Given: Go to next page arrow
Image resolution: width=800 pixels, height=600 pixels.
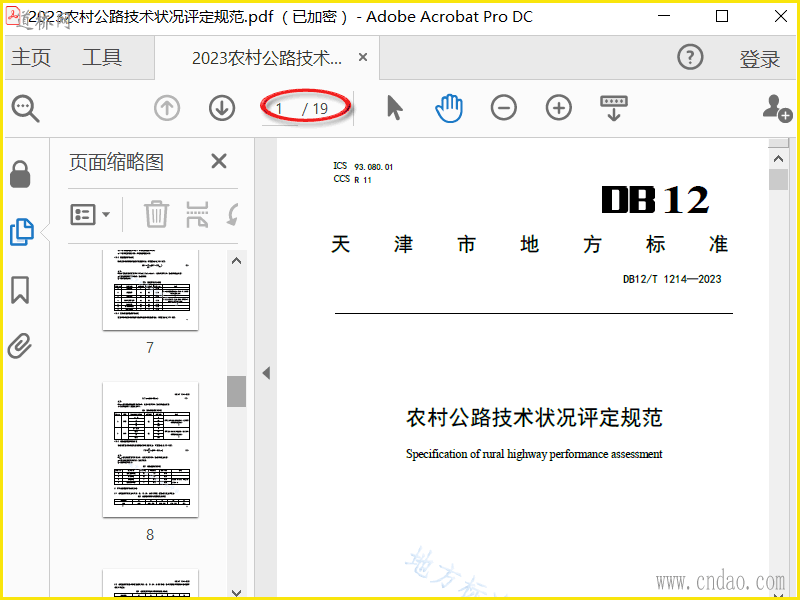Looking at the screenshot, I should (222, 108).
